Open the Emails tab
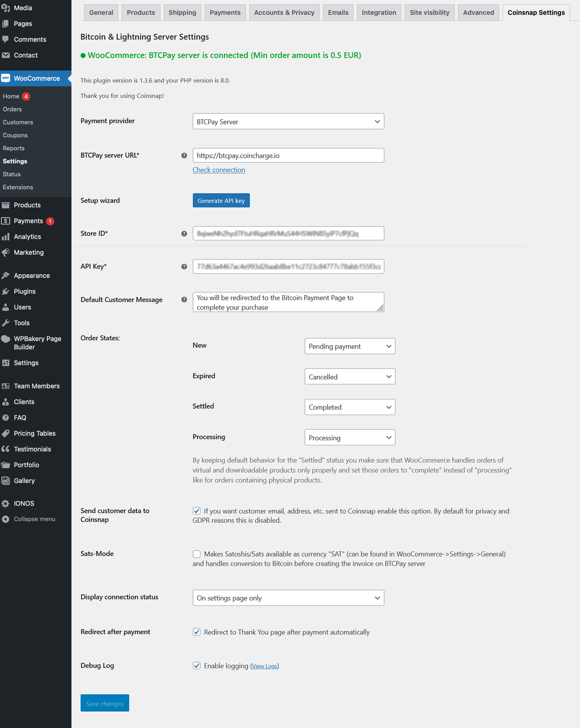 coord(338,13)
